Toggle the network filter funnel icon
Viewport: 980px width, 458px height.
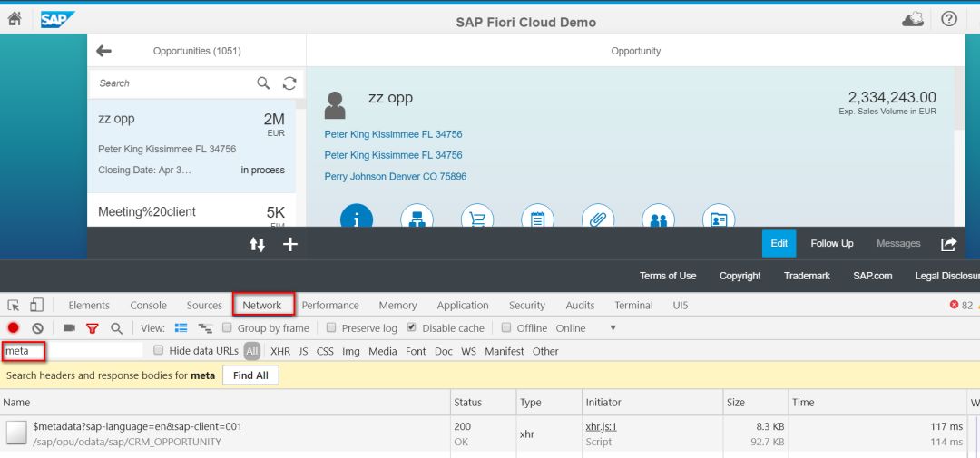pos(93,328)
